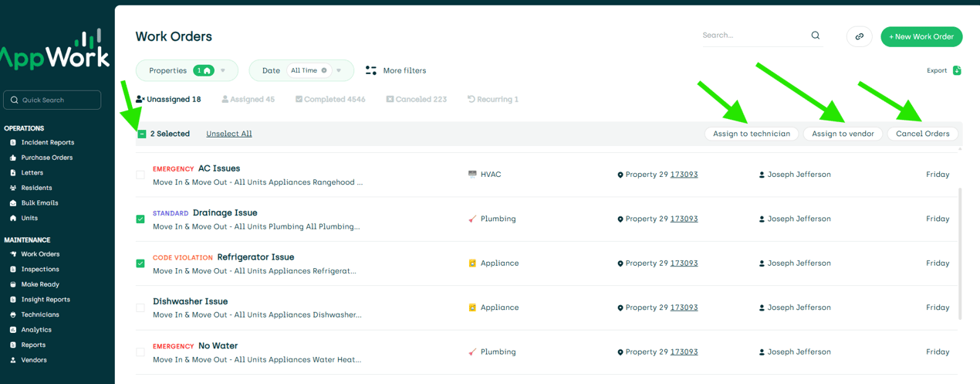Viewport: 980px width, 384px height.
Task: Click the Quick Search input field
Action: pyautogui.click(x=52, y=100)
